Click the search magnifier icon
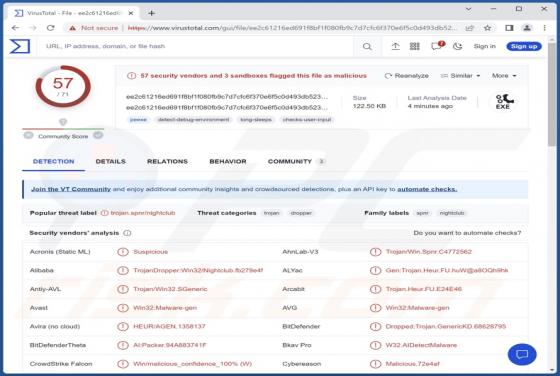The height and width of the screenshot is (376, 560). (x=367, y=46)
